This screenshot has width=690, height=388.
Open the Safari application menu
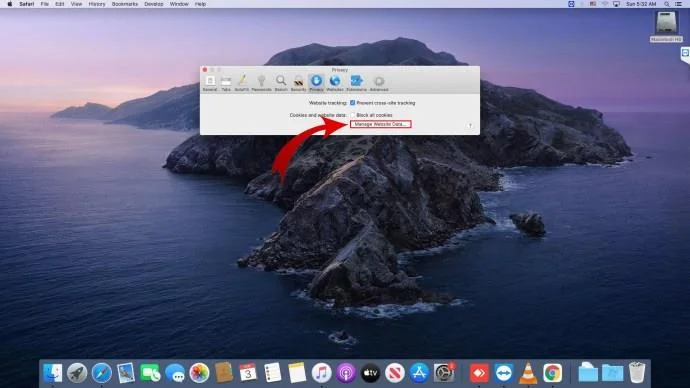point(26,4)
